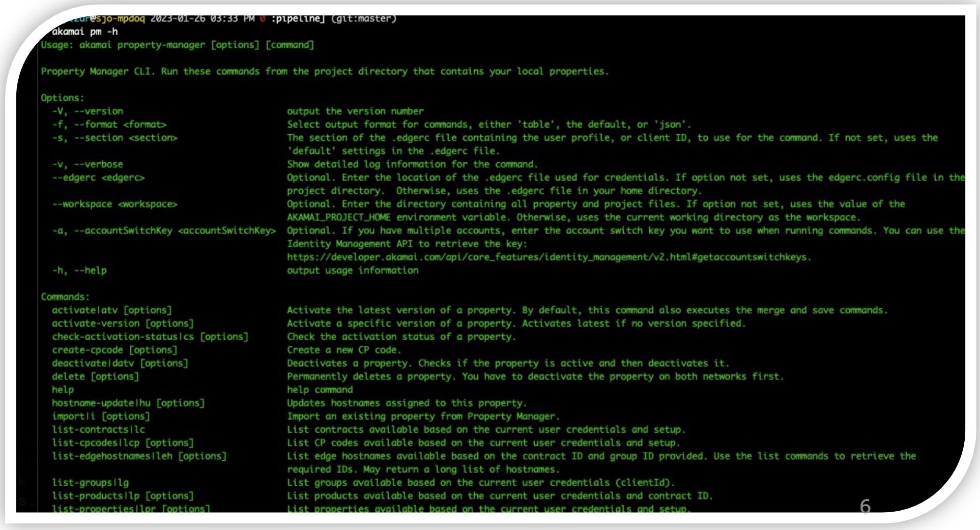980x530 pixels.
Task: Click 'Import an existing property' description
Action: point(423,416)
